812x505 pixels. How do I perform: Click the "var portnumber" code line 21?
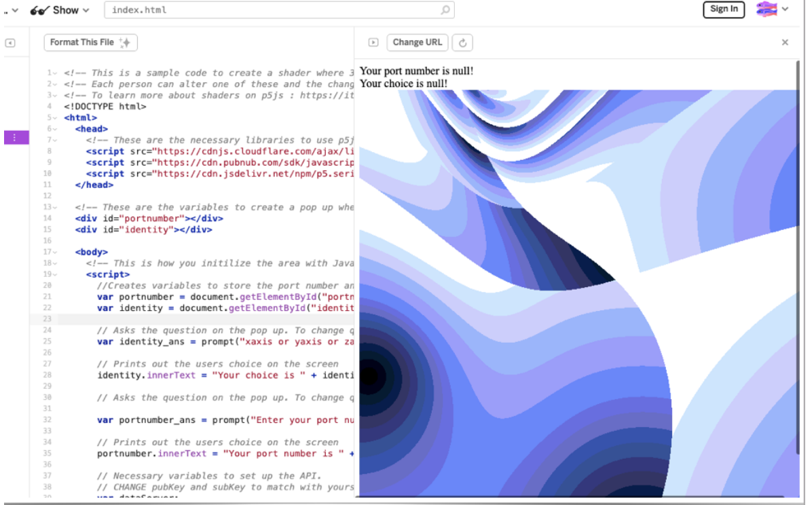pyautogui.click(x=226, y=297)
